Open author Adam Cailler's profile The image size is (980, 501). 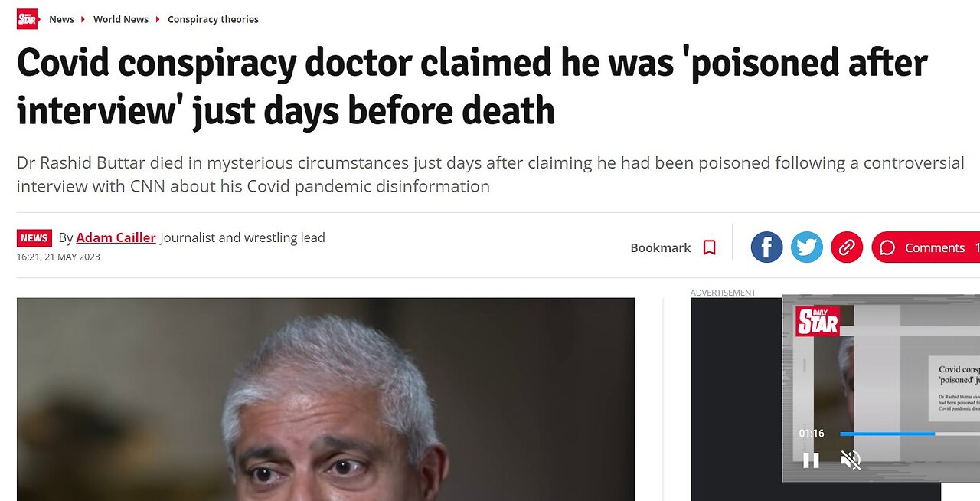pyautogui.click(x=116, y=237)
